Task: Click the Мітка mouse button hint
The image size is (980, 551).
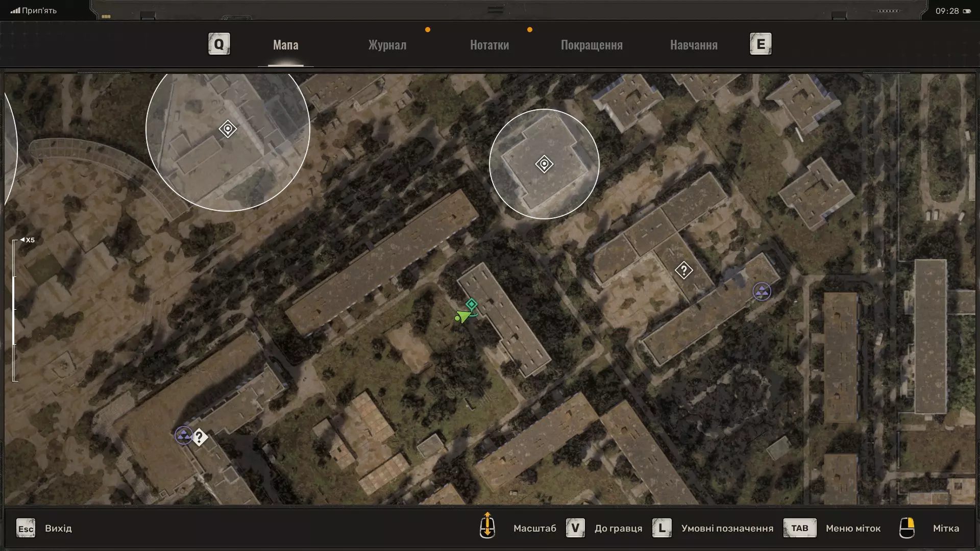Action: click(906, 528)
